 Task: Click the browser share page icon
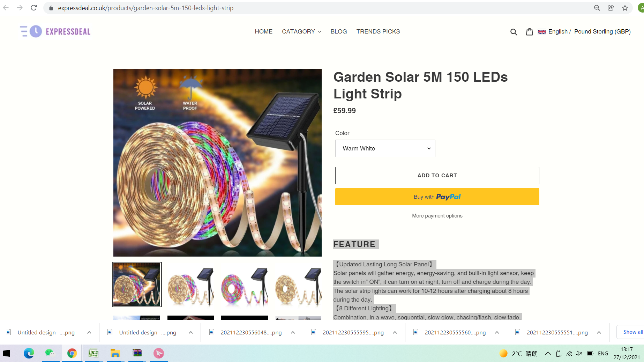click(x=611, y=8)
